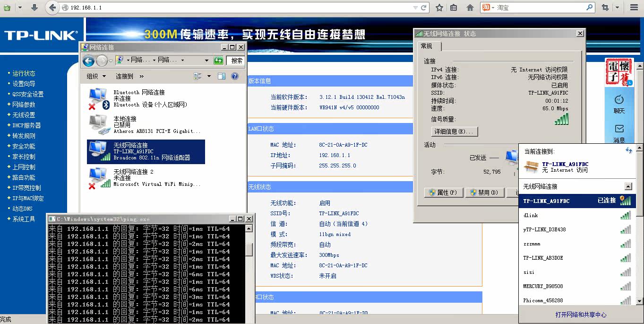Open IP带宽控制 in router menu
644x324 pixels.
coord(26,188)
